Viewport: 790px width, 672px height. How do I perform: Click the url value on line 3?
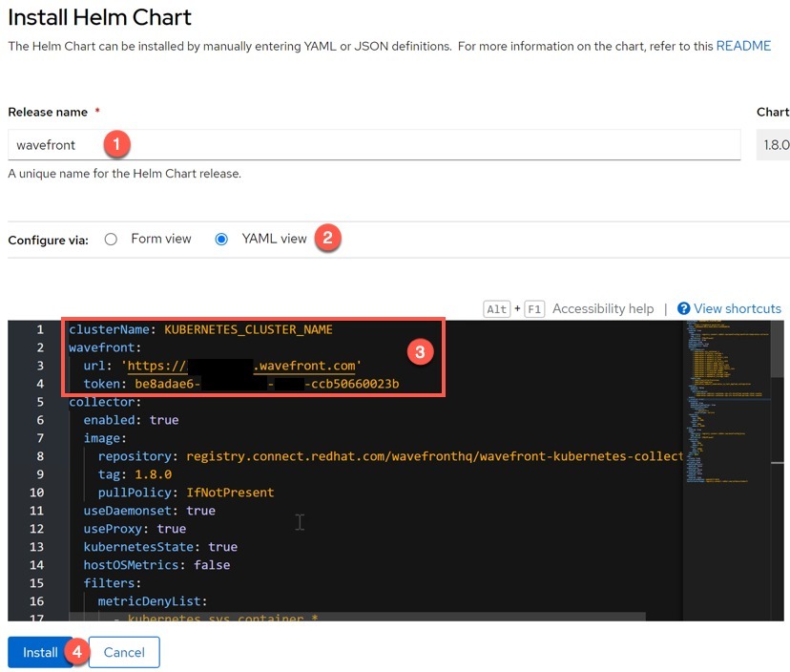click(x=241, y=366)
